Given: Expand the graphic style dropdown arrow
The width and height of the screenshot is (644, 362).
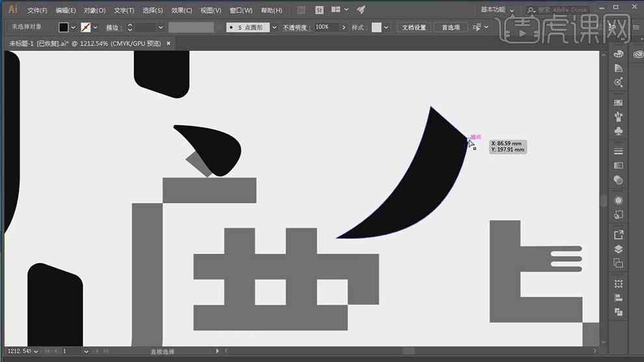Looking at the screenshot, I should pos(386,27).
